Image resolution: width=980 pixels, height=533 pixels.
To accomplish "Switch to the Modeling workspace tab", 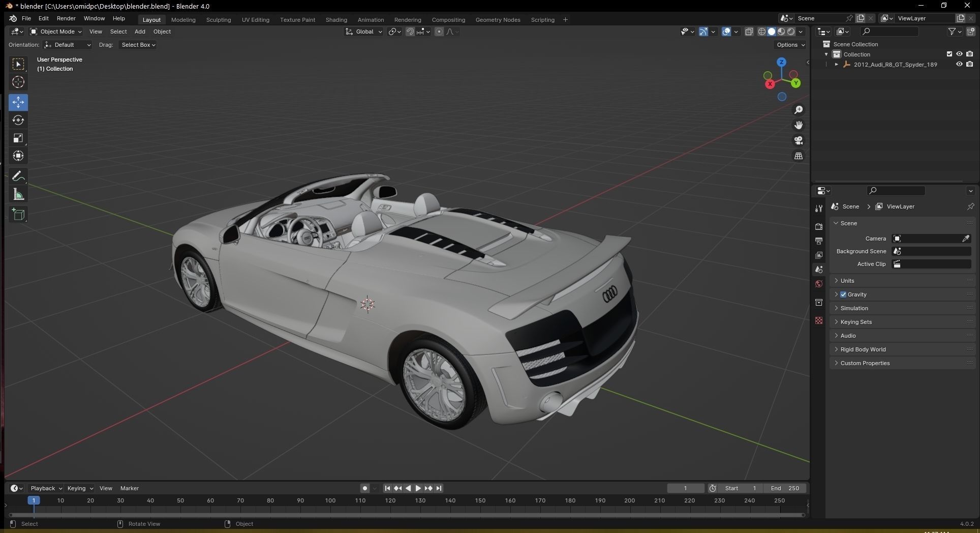I will click(x=183, y=20).
